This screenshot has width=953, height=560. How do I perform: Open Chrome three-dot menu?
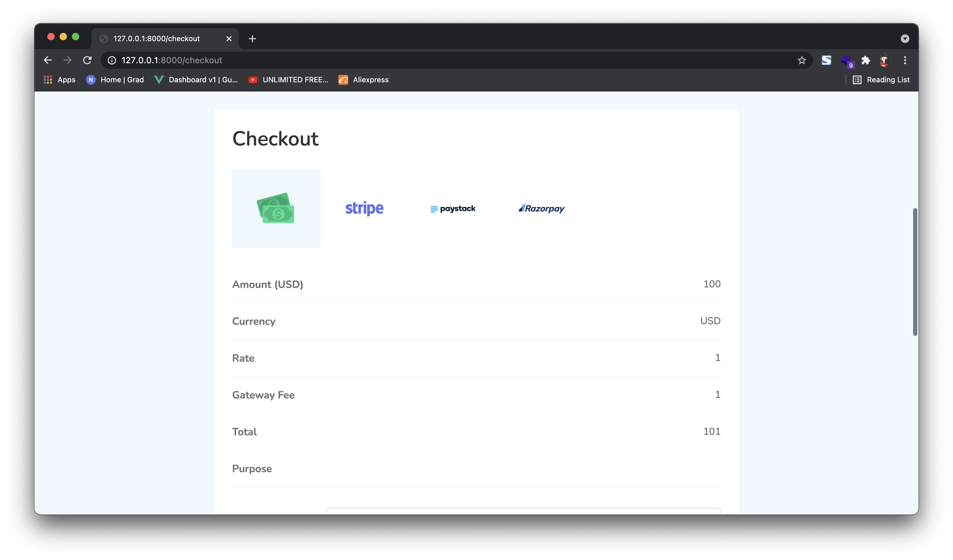(x=904, y=60)
